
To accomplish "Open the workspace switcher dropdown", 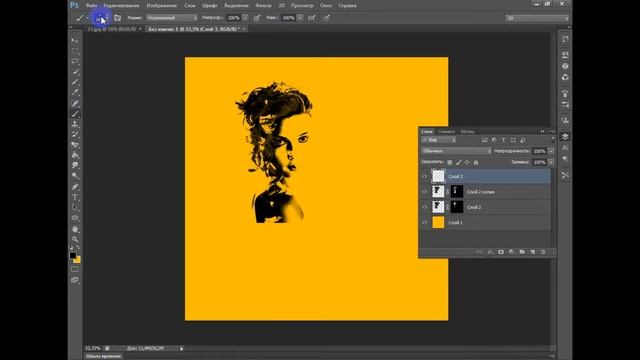I will (x=537, y=18).
